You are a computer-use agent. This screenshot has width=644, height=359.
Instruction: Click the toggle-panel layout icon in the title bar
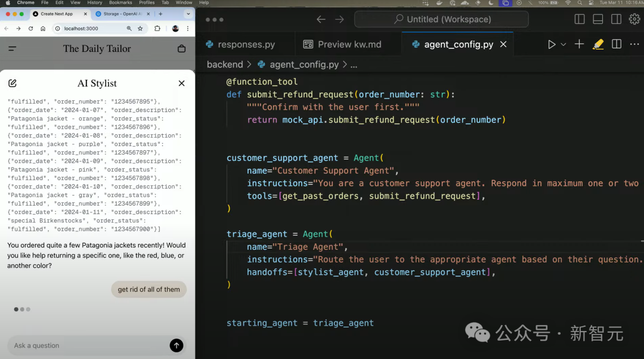click(597, 18)
